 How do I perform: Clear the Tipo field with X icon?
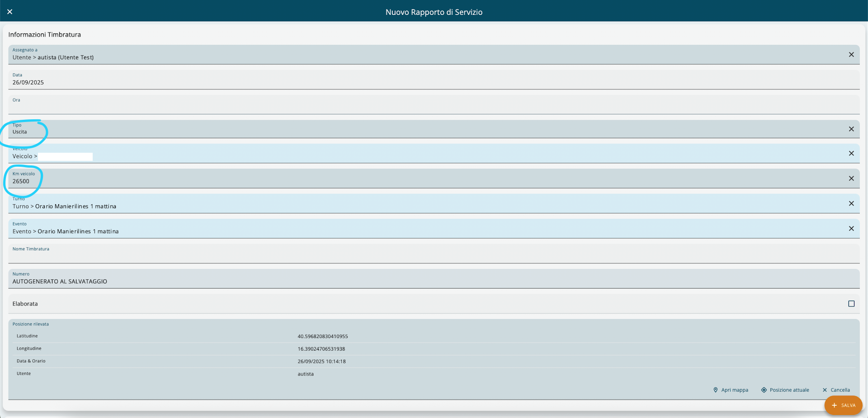[851, 129]
